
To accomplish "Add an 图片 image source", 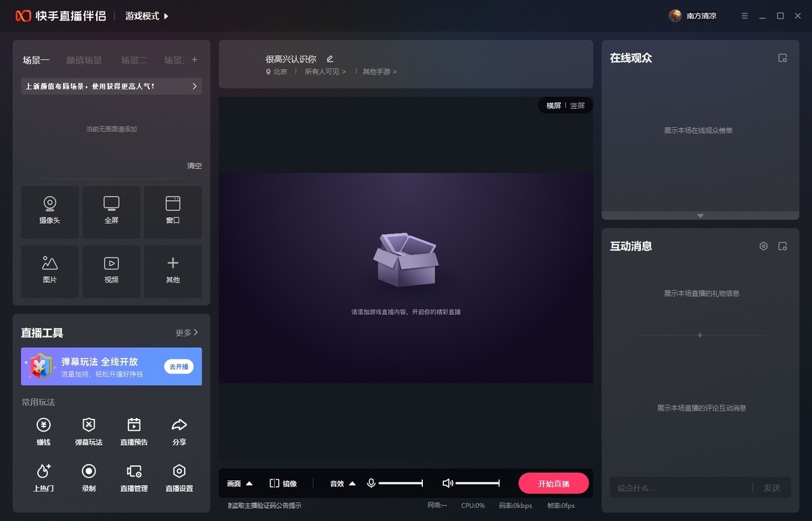I will 49,271.
